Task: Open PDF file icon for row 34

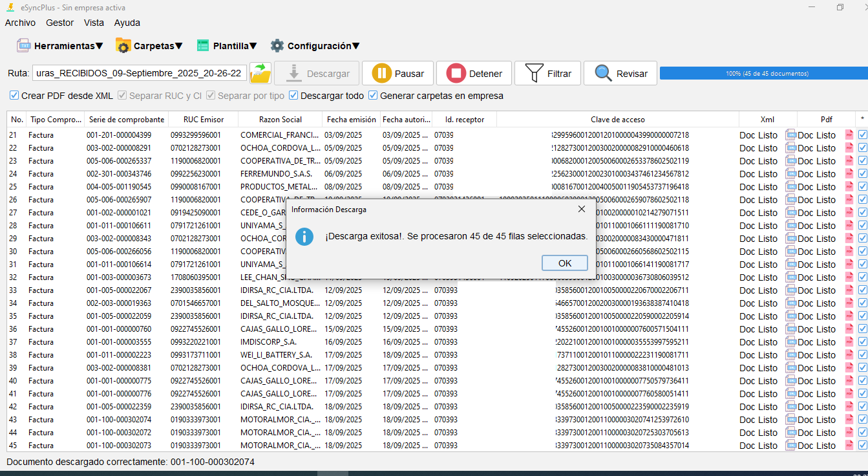Action: (x=849, y=303)
